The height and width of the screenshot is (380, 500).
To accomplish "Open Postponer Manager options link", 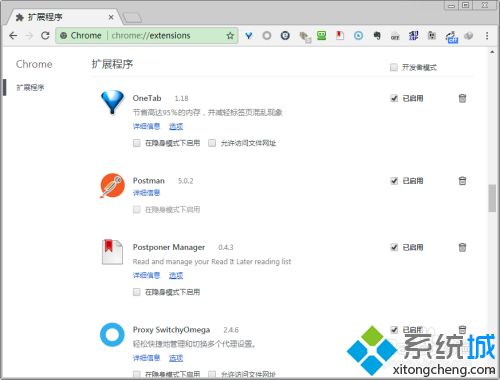I will click(176, 275).
